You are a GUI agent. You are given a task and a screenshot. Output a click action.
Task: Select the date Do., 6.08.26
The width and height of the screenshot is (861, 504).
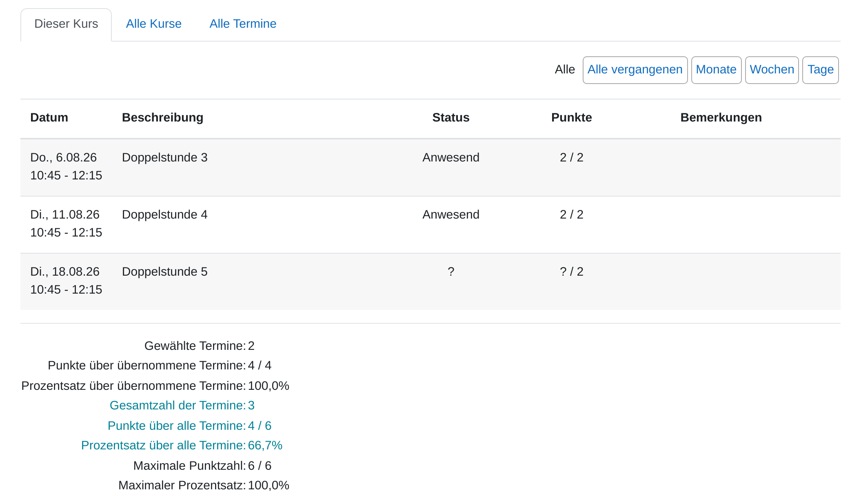[63, 157]
